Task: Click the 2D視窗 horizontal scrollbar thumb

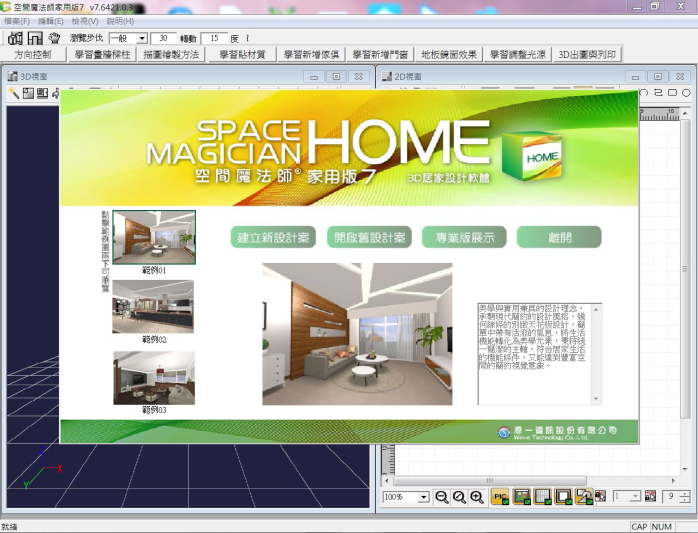Action: click(x=490, y=480)
